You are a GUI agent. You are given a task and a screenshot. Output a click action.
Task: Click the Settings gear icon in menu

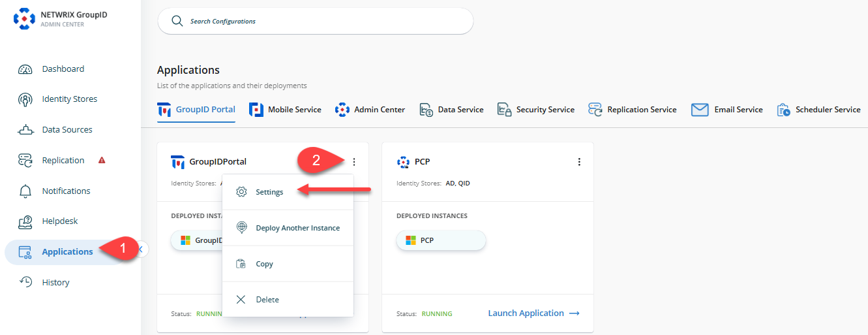[241, 192]
